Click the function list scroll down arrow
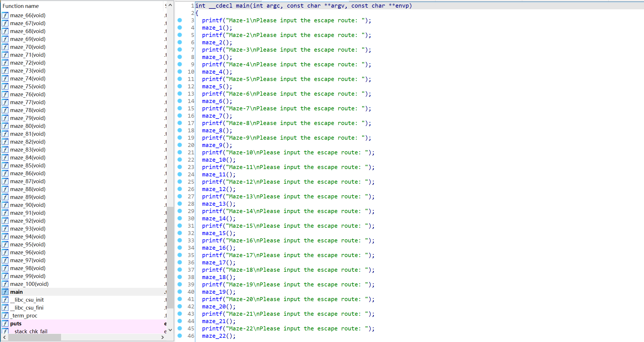The height and width of the screenshot is (342, 644). coord(170,330)
